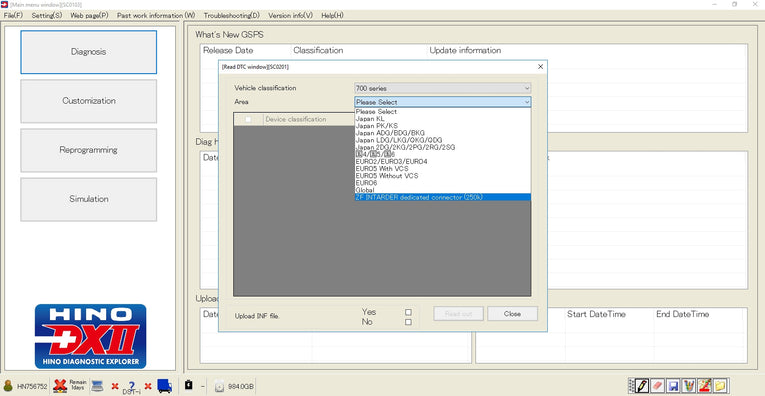The image size is (765, 396).
Task: Click the Diagnosis button
Action: pos(88,52)
